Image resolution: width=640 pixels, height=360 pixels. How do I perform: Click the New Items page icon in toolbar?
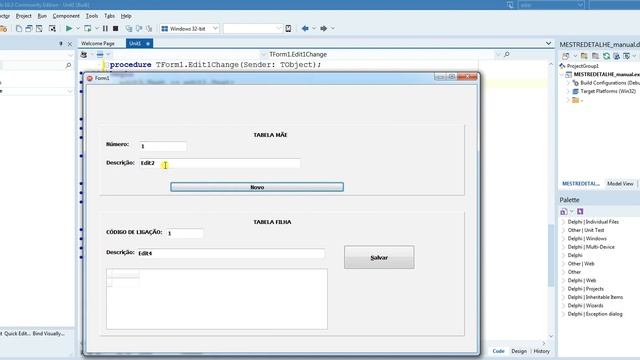(x=19, y=28)
